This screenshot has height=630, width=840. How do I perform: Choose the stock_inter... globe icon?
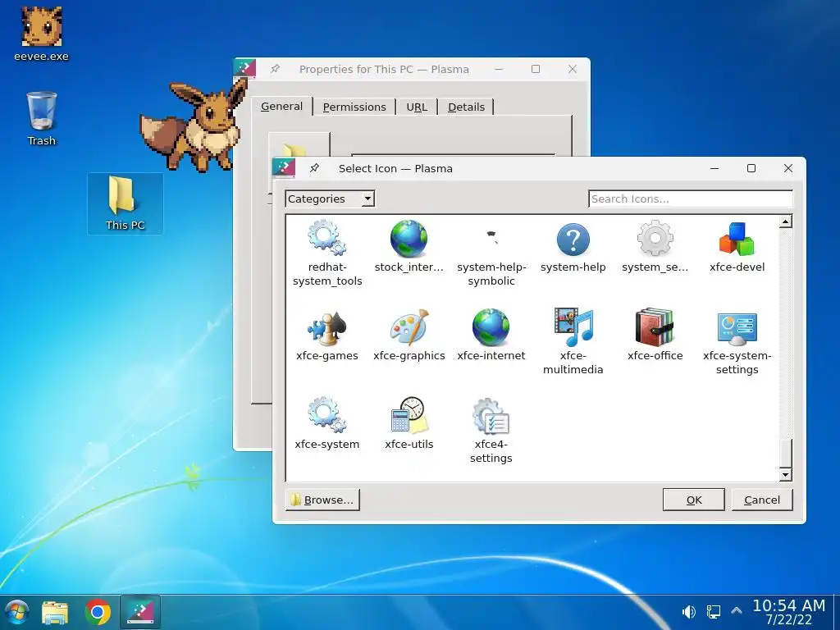tap(409, 239)
